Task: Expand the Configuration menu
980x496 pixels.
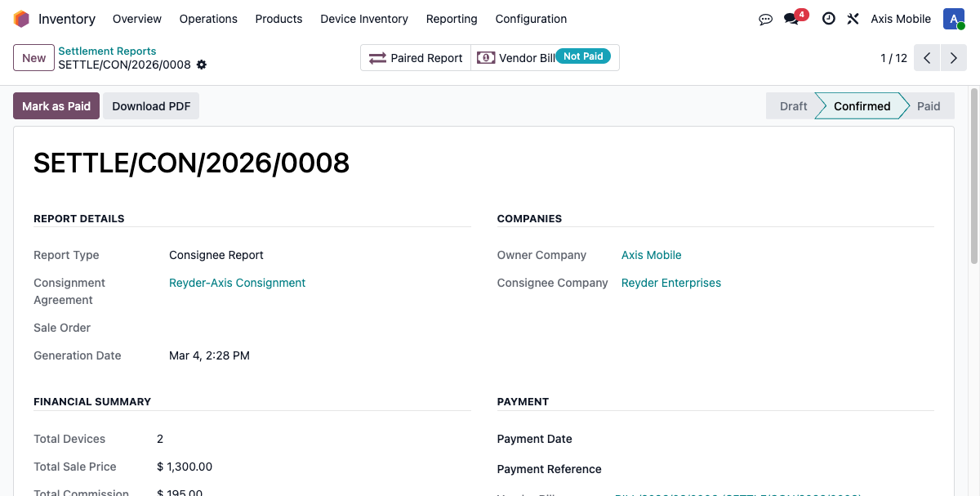Action: pyautogui.click(x=531, y=19)
